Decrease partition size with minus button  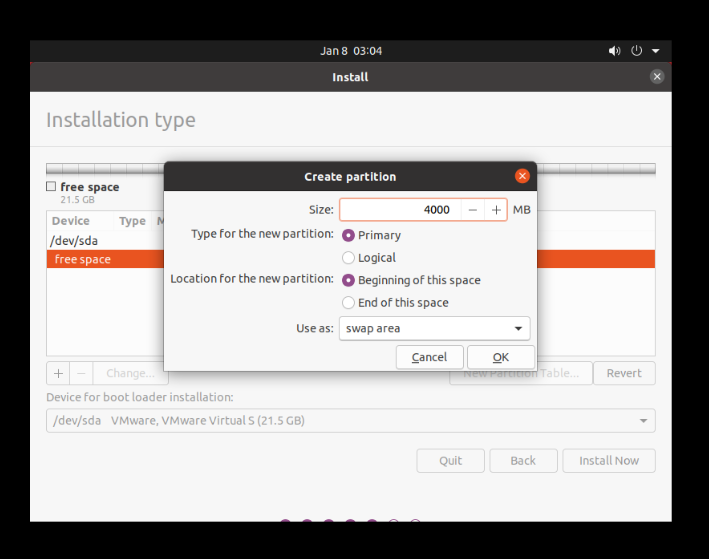pyautogui.click(x=473, y=210)
